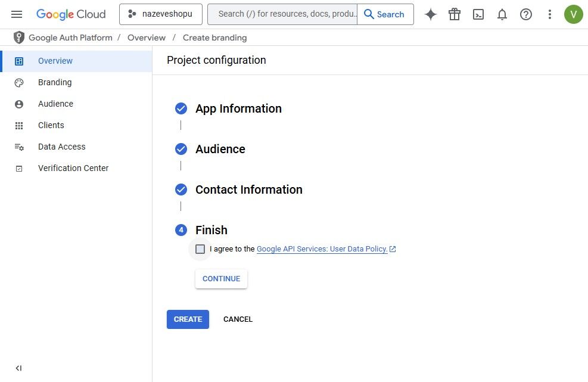Open the main navigation hamburger menu
Viewport: 588px width, 382px height.
pyautogui.click(x=17, y=14)
